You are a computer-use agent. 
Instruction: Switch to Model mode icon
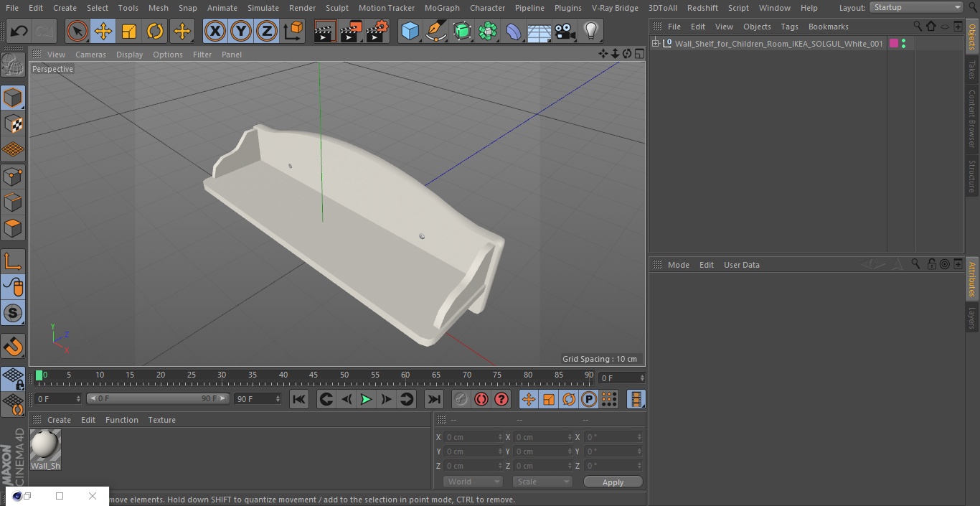tap(13, 98)
